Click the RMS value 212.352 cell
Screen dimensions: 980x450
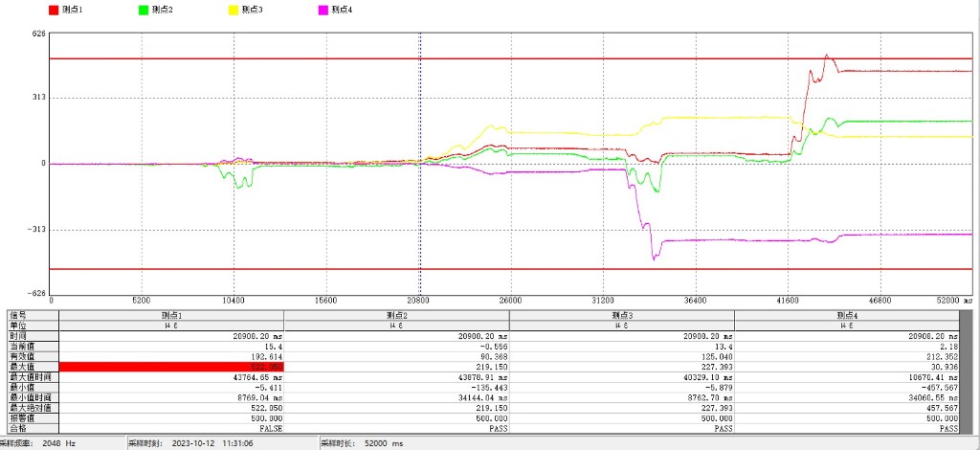[x=847, y=356]
